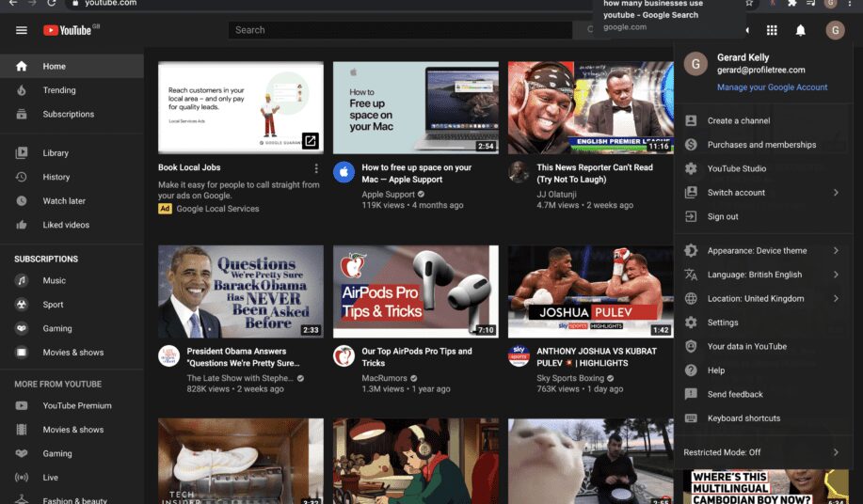
Task: Select Create a channel
Action: click(x=763, y=121)
